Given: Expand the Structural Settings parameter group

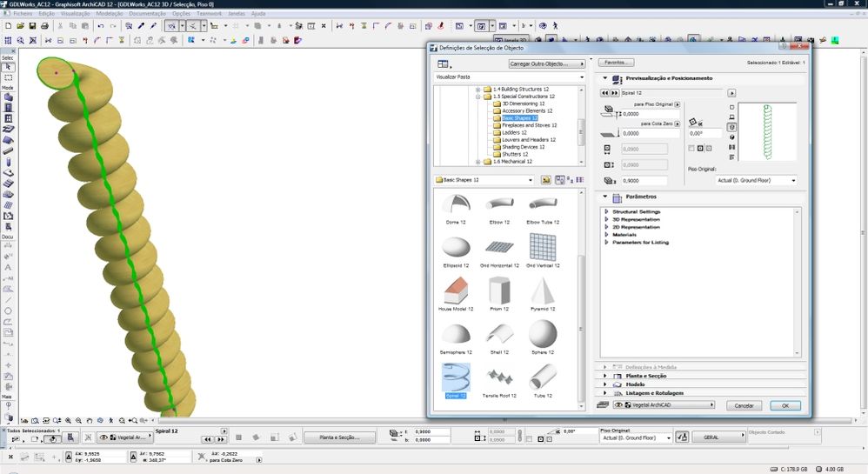Looking at the screenshot, I should click(x=606, y=211).
